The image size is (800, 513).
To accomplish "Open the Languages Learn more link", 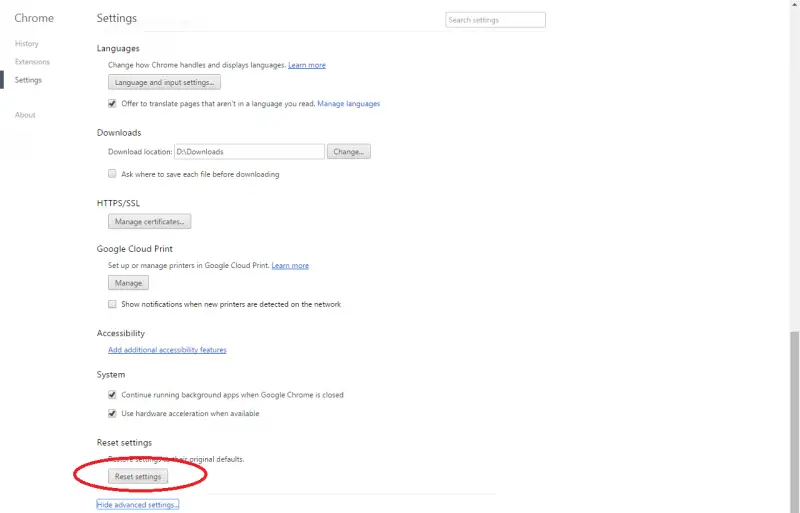I will click(307, 65).
